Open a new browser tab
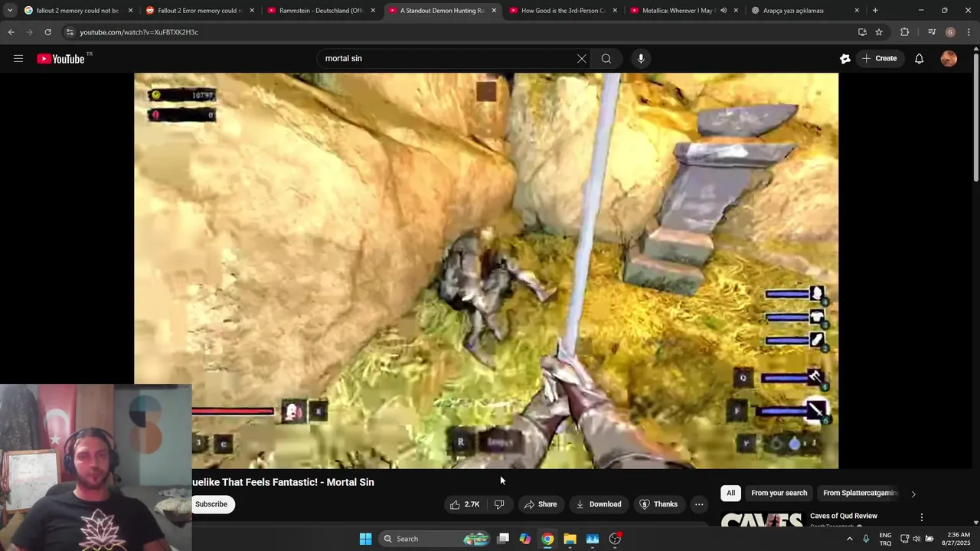Image resolution: width=980 pixels, height=551 pixels. pyautogui.click(x=875, y=11)
